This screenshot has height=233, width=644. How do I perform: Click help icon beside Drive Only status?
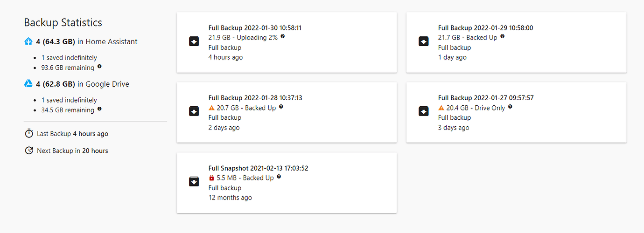click(510, 107)
